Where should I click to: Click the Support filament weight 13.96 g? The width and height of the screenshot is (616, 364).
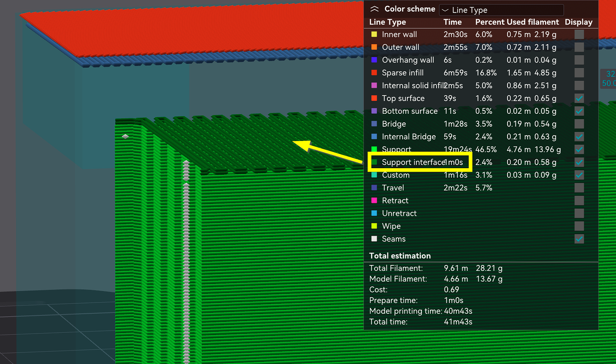point(547,149)
